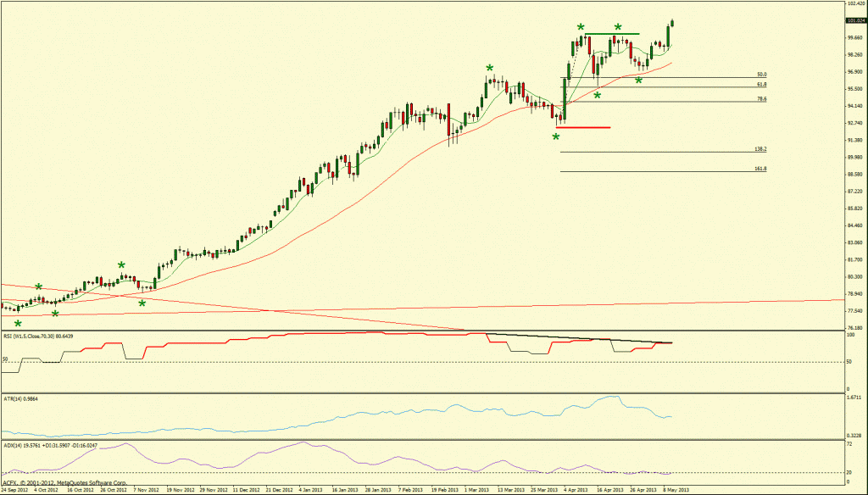Click the Fibonacci 161.8 extension label
The height and width of the screenshot is (495, 868).
(x=759, y=169)
